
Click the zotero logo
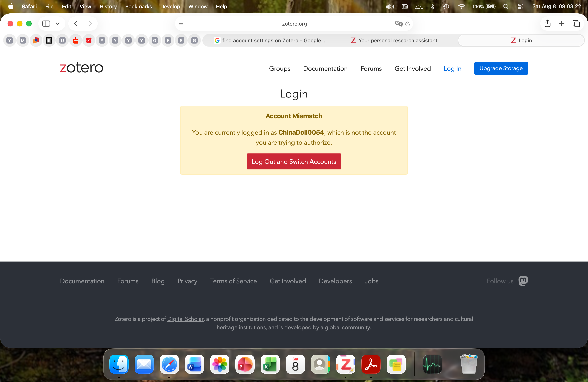(x=81, y=68)
